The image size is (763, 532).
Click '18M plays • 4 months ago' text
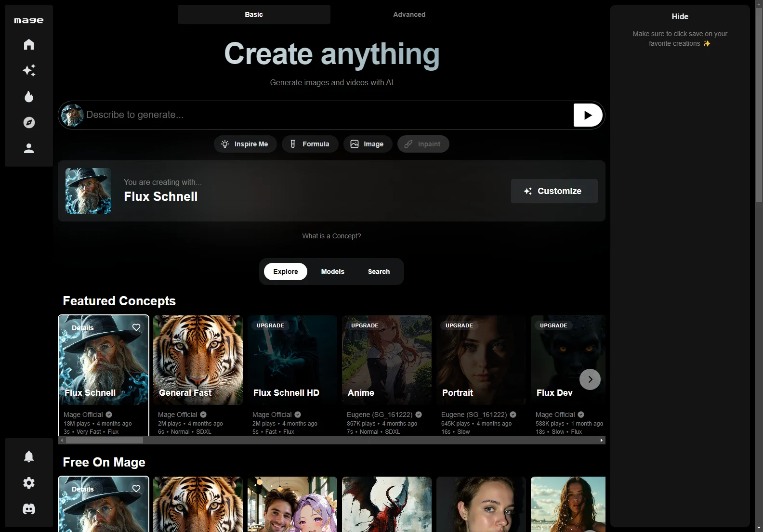click(x=98, y=424)
